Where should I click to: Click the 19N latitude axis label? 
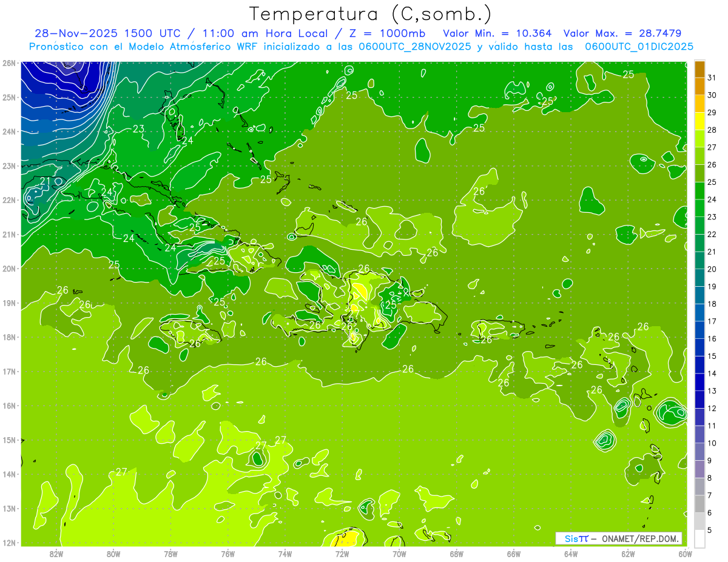[9, 303]
